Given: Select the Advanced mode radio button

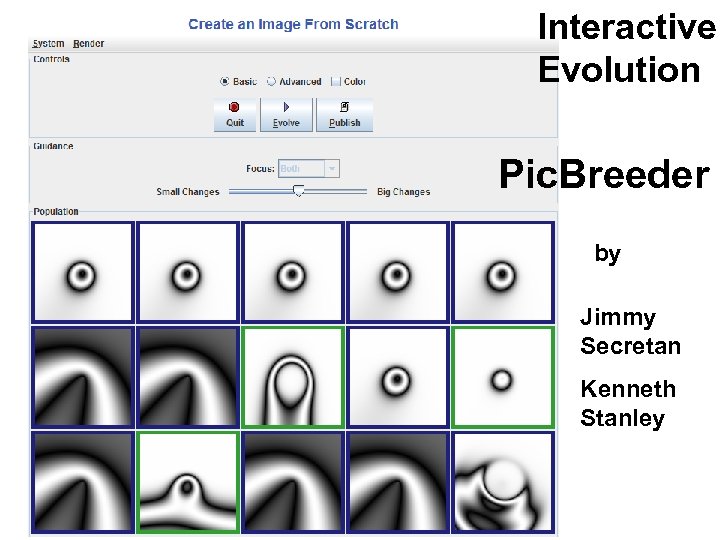Looking at the screenshot, I should pos(271,81).
